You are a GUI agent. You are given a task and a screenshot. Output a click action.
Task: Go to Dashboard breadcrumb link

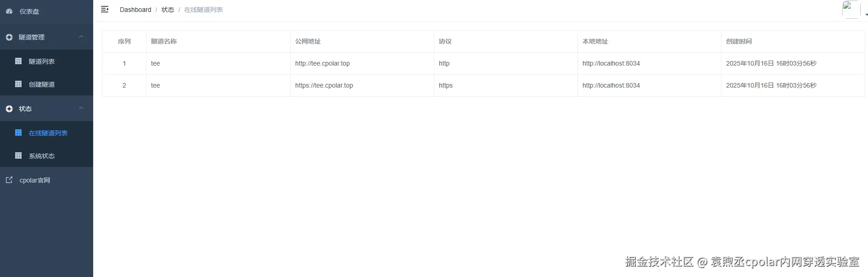pos(135,10)
